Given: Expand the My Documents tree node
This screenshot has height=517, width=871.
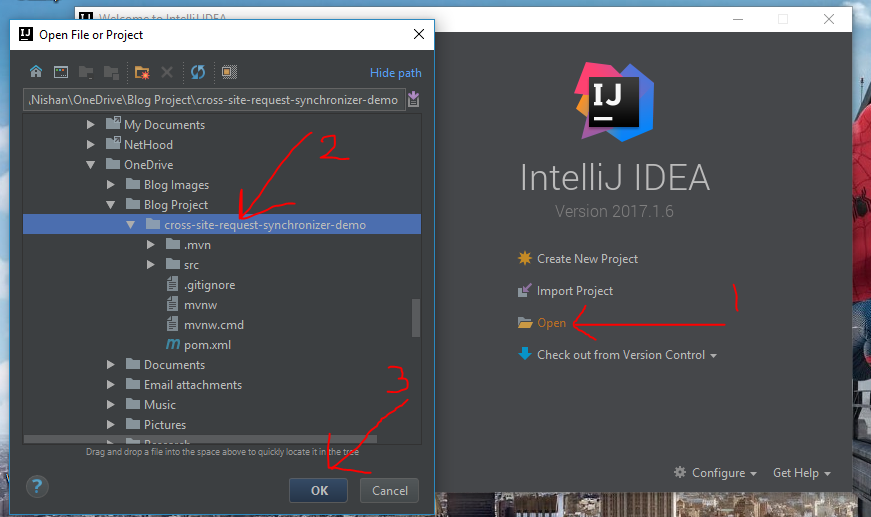Looking at the screenshot, I should click(91, 124).
